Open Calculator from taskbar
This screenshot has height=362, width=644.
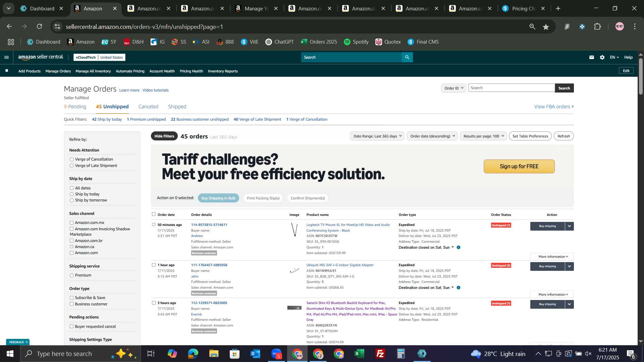401,354
